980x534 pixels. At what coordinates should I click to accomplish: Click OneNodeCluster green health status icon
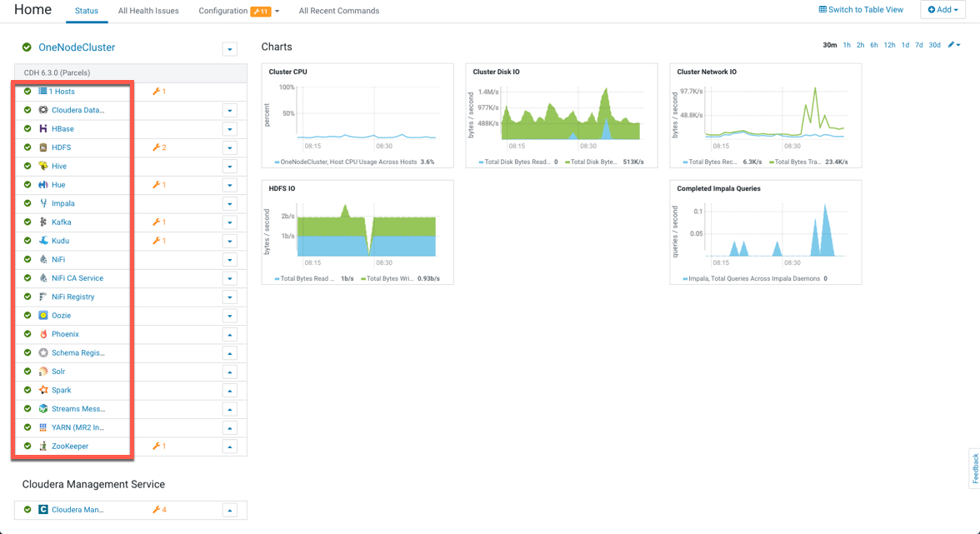[27, 47]
